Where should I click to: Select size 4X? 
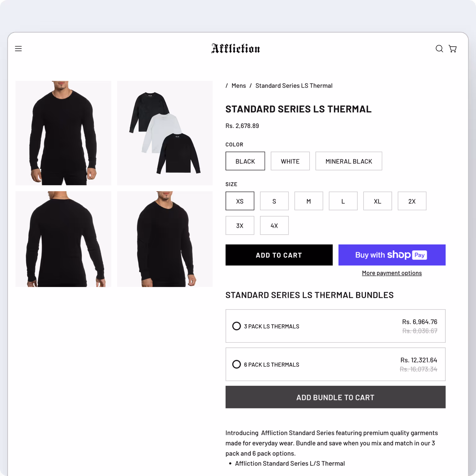(x=274, y=226)
